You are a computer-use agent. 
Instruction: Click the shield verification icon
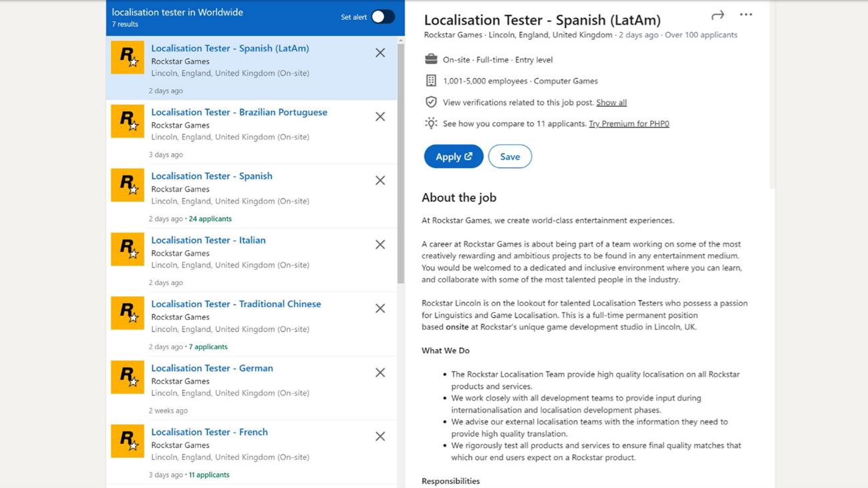click(x=431, y=102)
